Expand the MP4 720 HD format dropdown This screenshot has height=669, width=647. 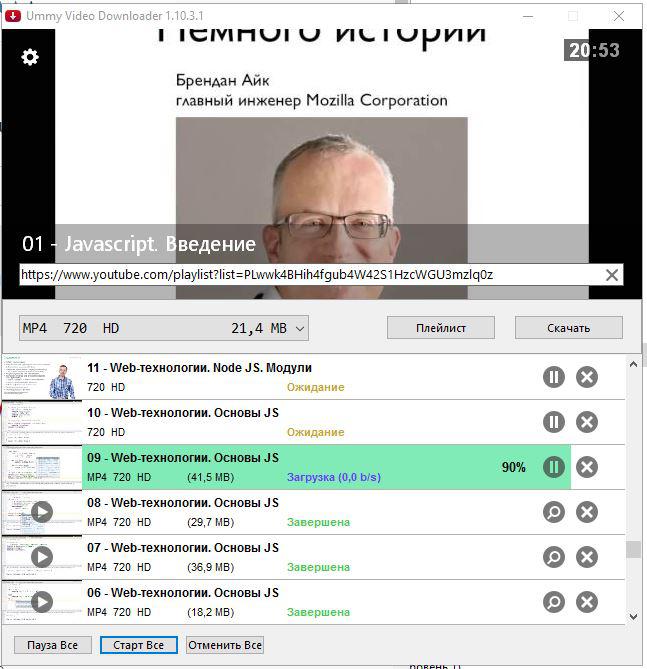coord(163,328)
